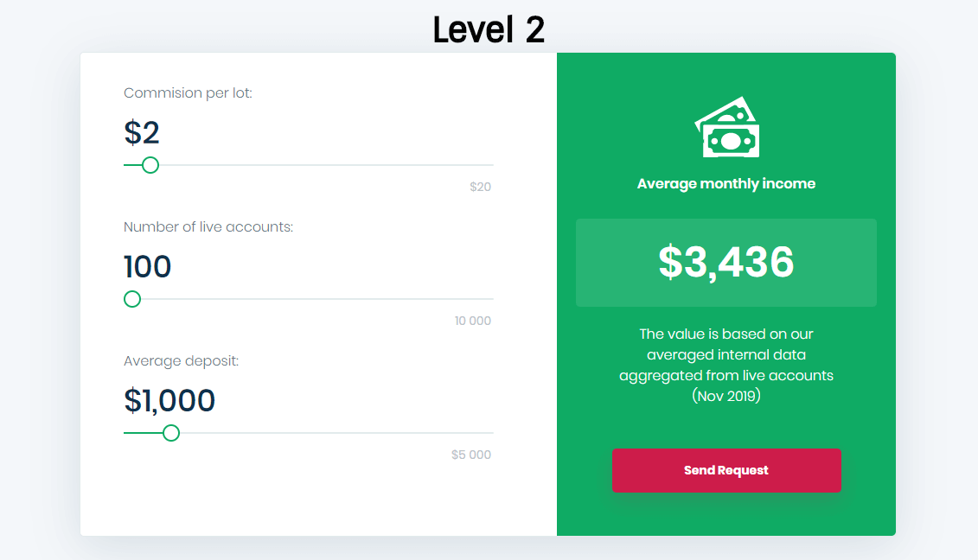Screen dimensions: 978x560
Task: Click the $5 000 maximum deposit label
Action: (471, 455)
